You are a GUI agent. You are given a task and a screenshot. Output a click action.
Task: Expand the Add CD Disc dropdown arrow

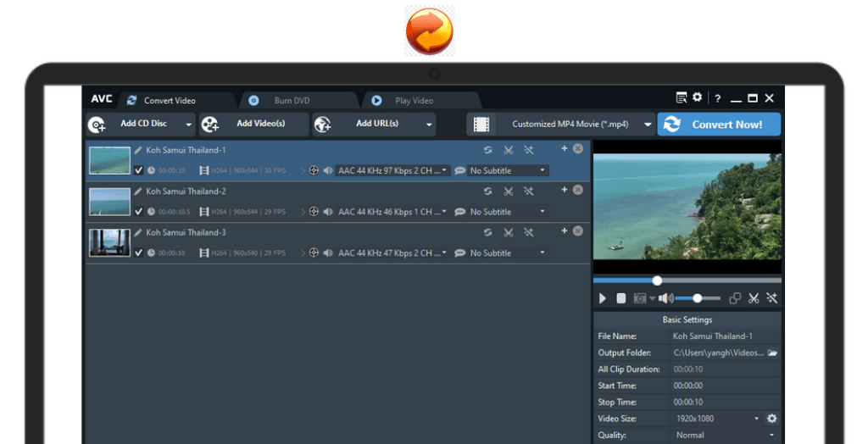coord(189,125)
